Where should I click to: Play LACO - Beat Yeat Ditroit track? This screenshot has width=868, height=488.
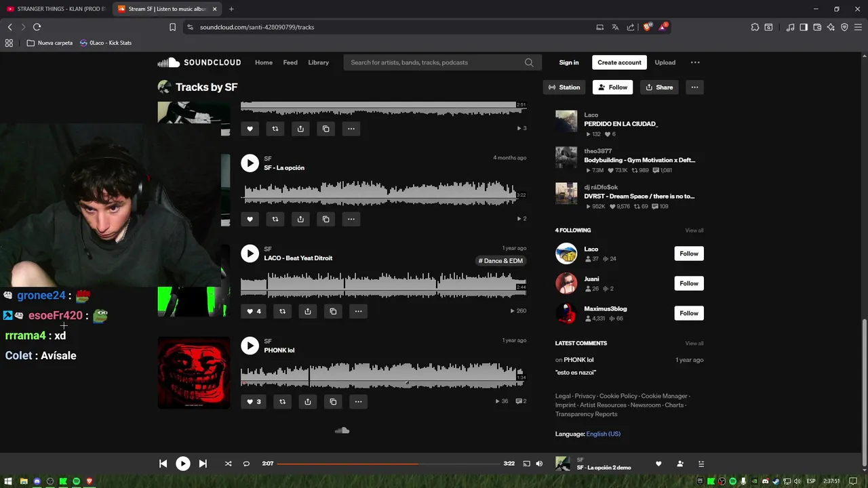pyautogui.click(x=250, y=253)
